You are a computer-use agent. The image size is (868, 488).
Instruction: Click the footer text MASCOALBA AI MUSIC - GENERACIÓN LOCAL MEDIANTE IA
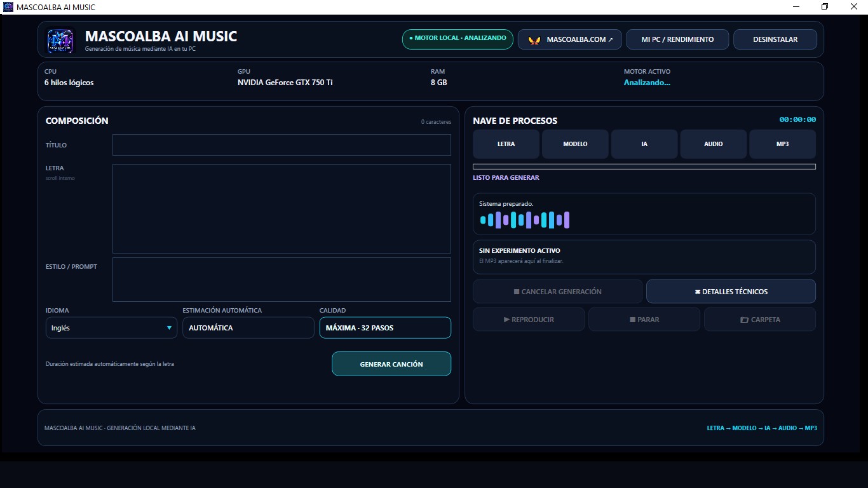(120, 428)
